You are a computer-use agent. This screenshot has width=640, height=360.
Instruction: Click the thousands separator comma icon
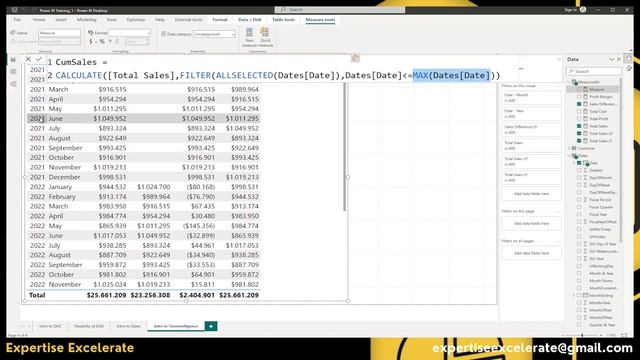click(110, 42)
